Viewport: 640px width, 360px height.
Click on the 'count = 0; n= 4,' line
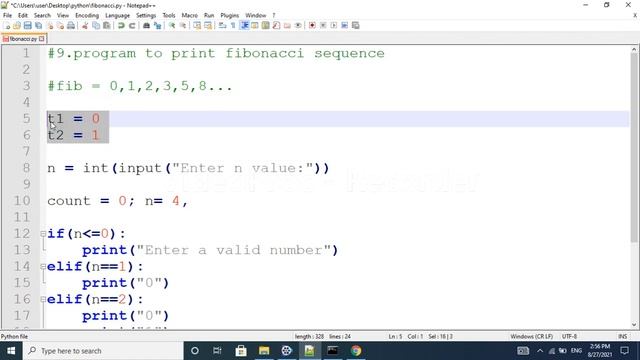point(118,201)
